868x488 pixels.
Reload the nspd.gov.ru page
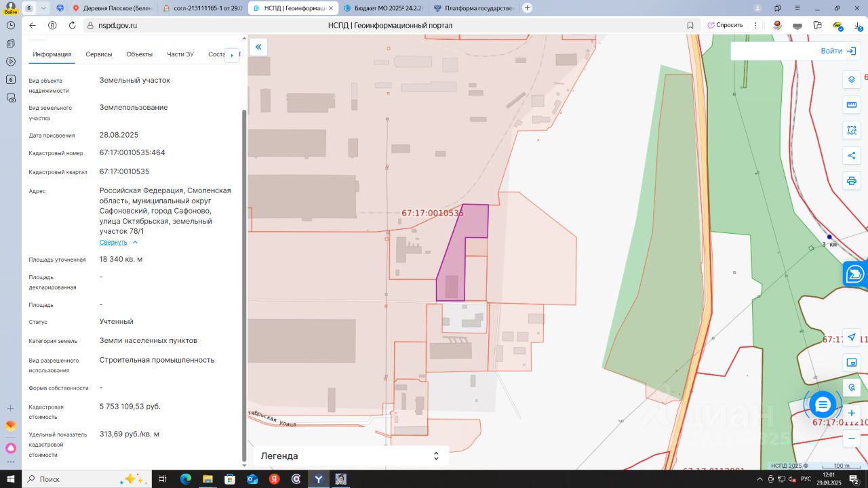coord(72,25)
